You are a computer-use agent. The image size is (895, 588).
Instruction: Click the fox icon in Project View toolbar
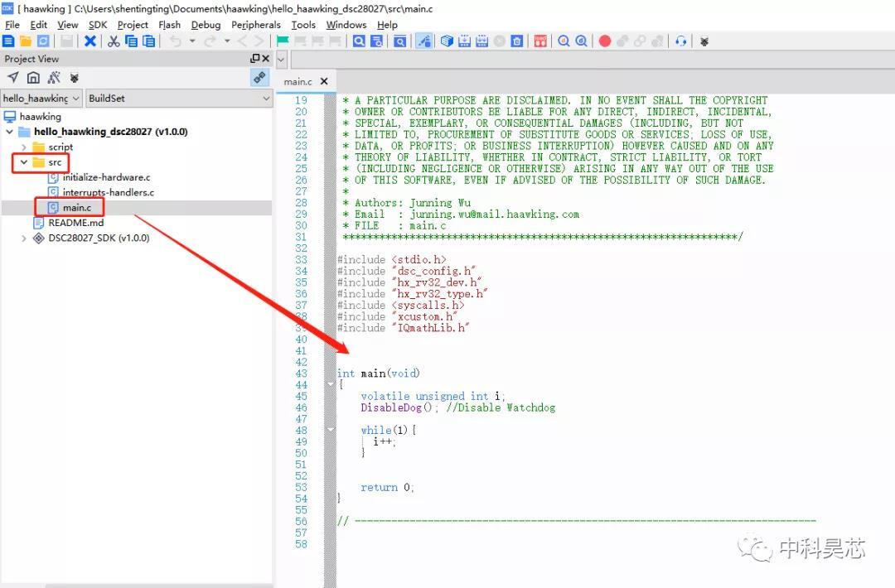[75, 77]
